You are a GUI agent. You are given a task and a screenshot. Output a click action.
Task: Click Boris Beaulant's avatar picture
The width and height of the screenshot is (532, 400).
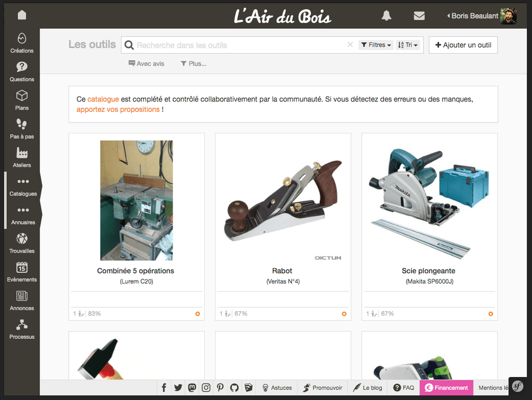click(x=508, y=16)
